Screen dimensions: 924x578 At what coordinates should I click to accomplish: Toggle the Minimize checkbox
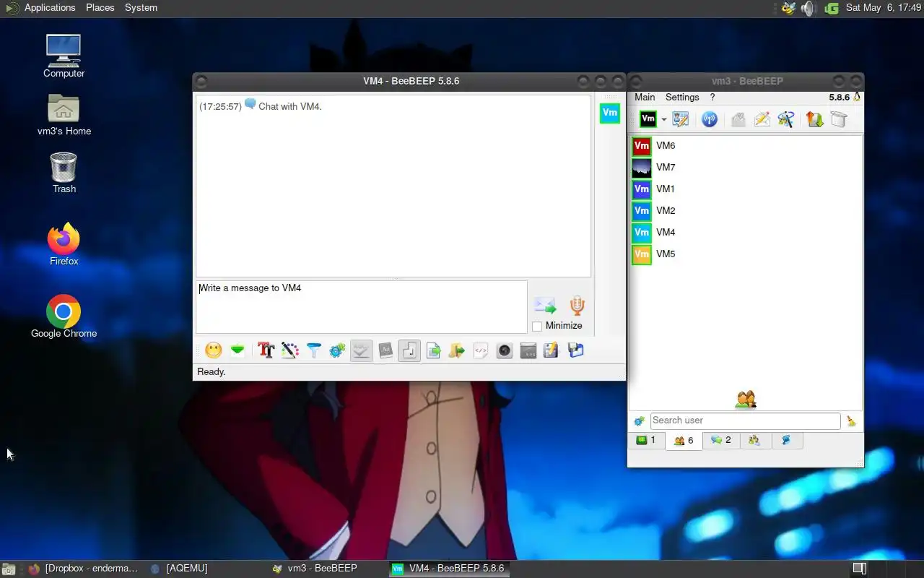coord(537,326)
